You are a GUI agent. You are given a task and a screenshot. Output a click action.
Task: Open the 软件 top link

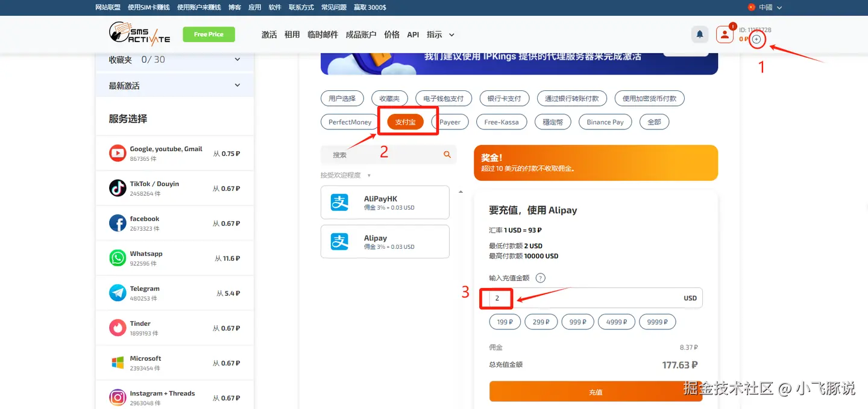click(275, 7)
